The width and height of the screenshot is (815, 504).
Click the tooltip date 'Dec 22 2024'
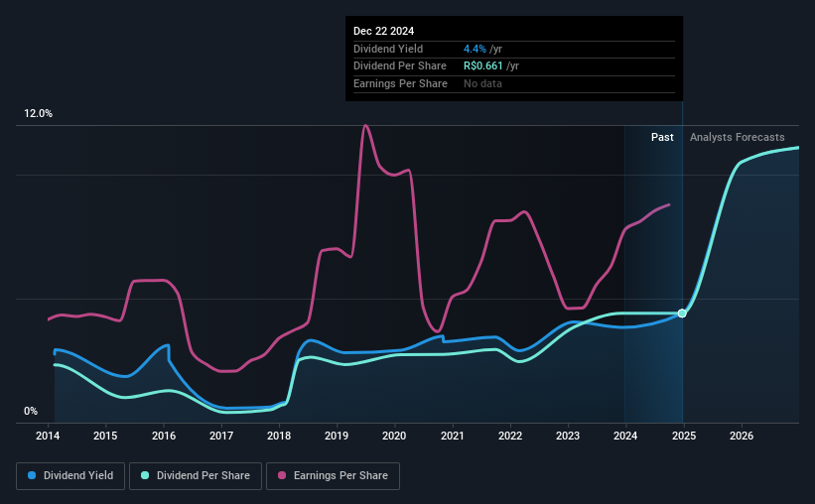tap(383, 31)
